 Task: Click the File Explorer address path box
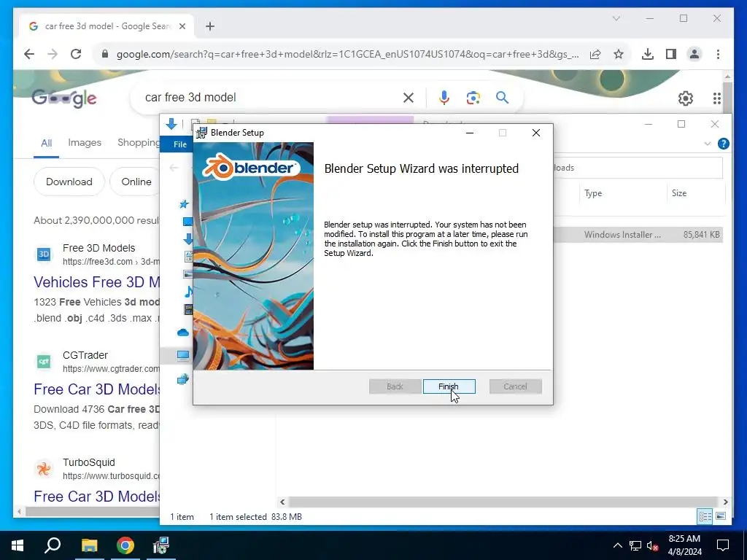[x=638, y=168]
